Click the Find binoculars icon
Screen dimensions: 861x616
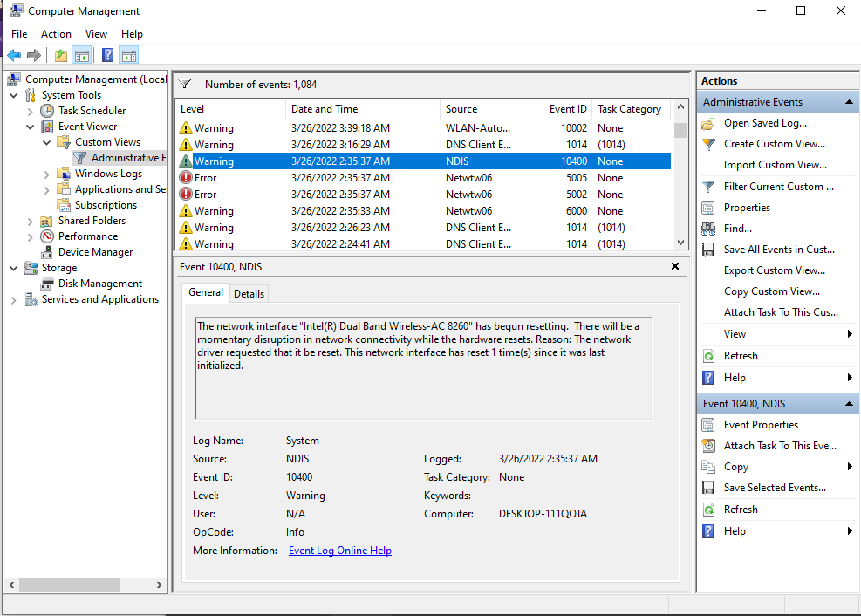(x=710, y=228)
